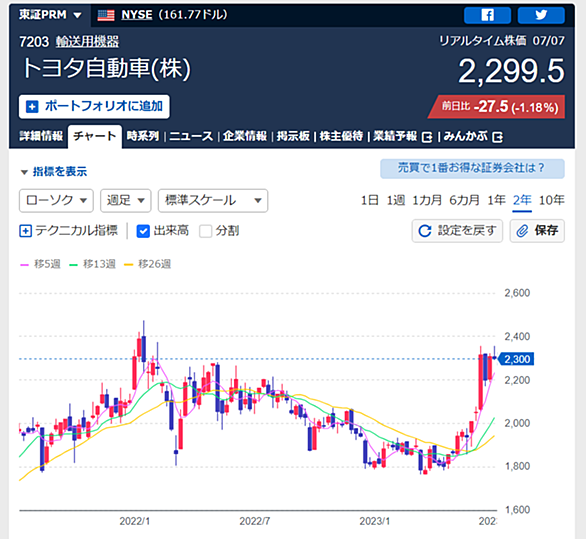This screenshot has height=539, width=586.
Task: Select 1週 chart range
Action: (396, 200)
